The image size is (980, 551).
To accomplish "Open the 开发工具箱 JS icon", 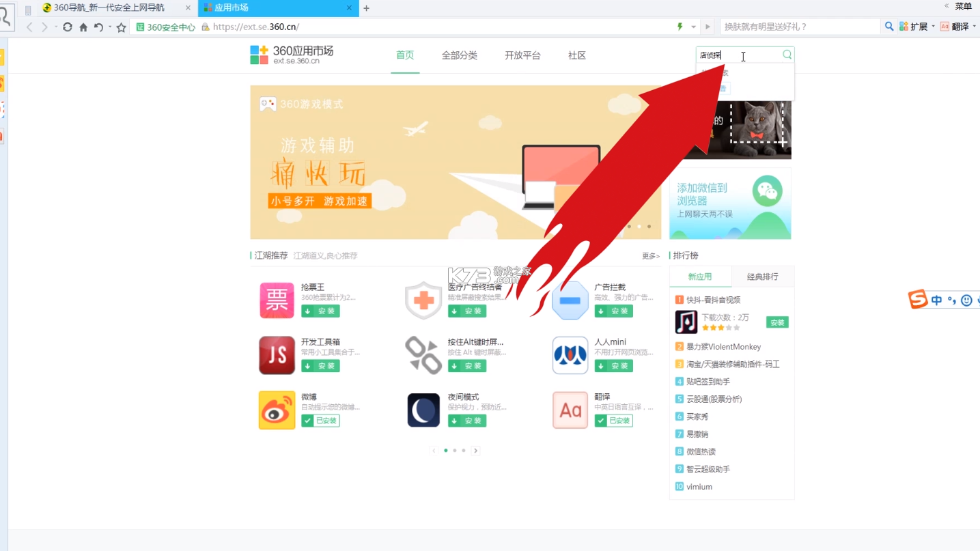I will (x=277, y=355).
